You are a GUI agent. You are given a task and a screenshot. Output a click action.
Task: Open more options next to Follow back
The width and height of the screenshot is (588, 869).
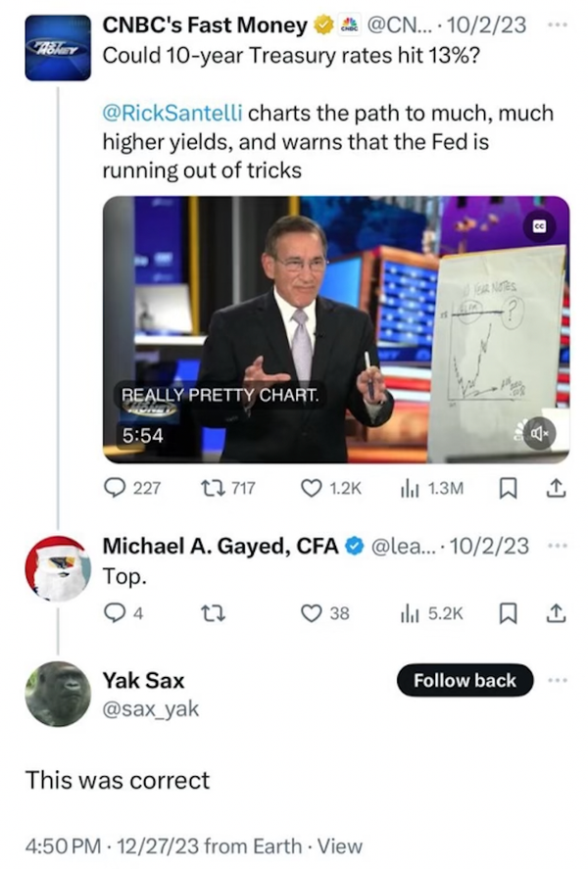click(557, 680)
